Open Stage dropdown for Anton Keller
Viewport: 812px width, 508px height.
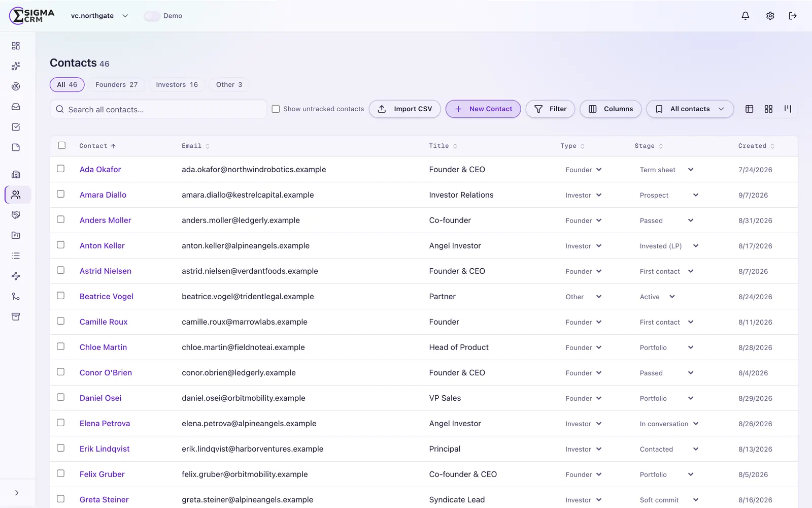(669, 246)
